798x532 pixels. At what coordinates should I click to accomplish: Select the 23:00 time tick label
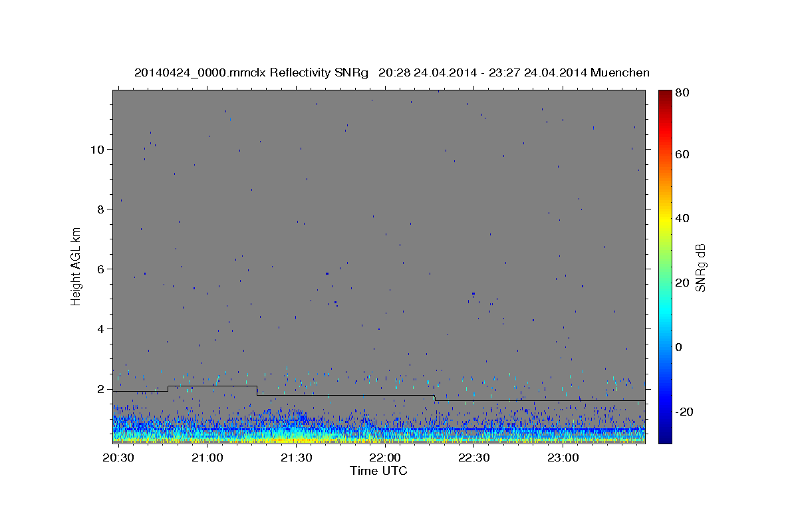point(563,458)
